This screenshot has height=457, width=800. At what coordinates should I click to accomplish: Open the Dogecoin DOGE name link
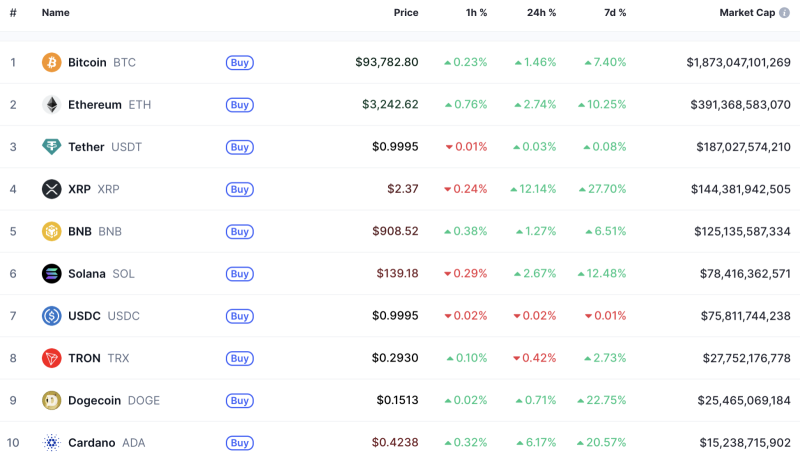coord(114,401)
